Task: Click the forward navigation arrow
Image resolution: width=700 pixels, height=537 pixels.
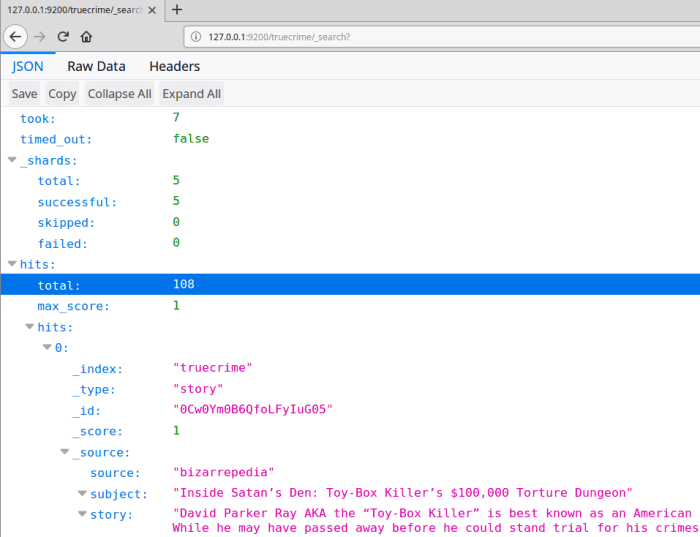Action: point(40,36)
